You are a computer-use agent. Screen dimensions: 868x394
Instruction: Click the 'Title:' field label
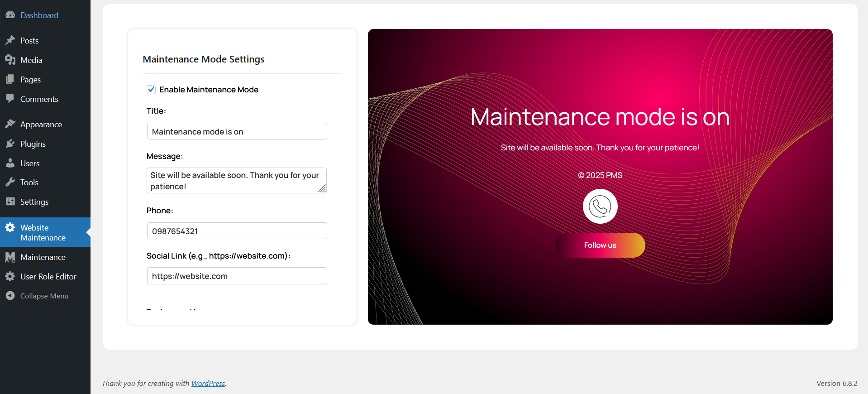(156, 111)
